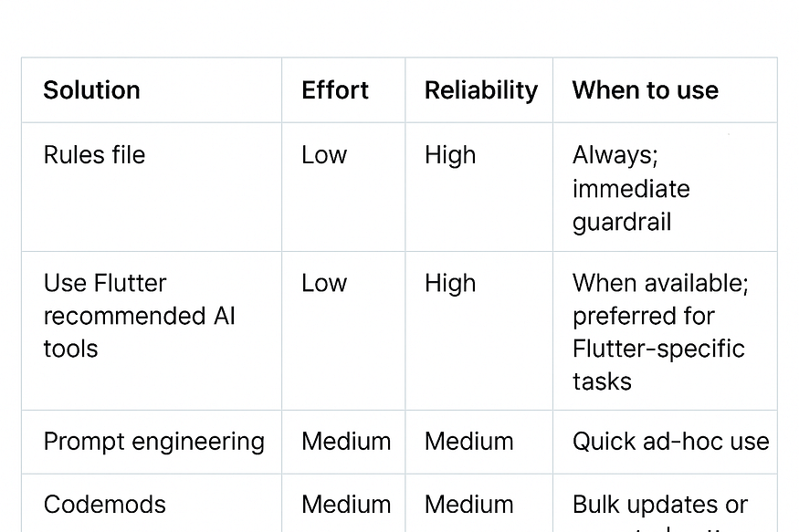Click High reliability in Flutter tools row
This screenshot has height=532, width=799.
point(450,284)
